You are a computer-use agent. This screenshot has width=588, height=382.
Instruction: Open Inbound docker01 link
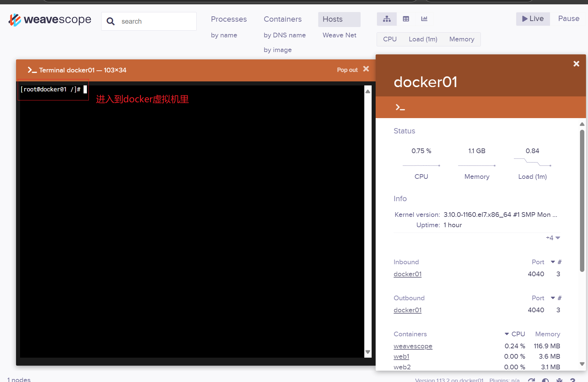tap(407, 274)
